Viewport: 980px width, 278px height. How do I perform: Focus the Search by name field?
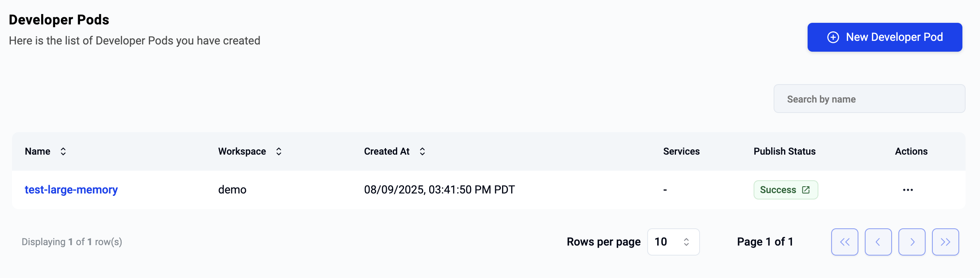[869, 99]
